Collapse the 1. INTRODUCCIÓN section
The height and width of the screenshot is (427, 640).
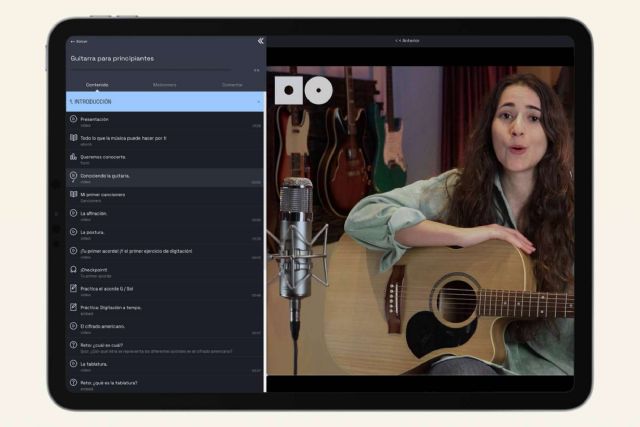coord(258,102)
